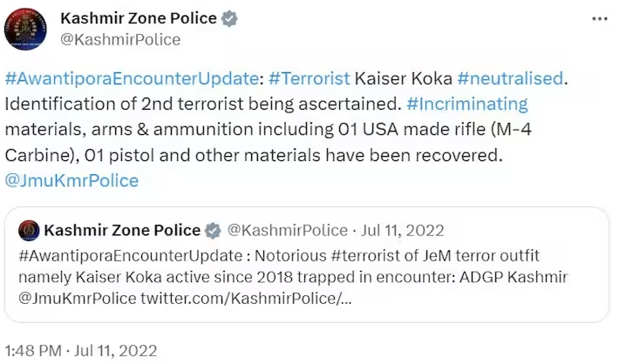Open the twitter.com/KashmirPolice/… truncated link
This screenshot has width=626, height=364.
[246, 299]
